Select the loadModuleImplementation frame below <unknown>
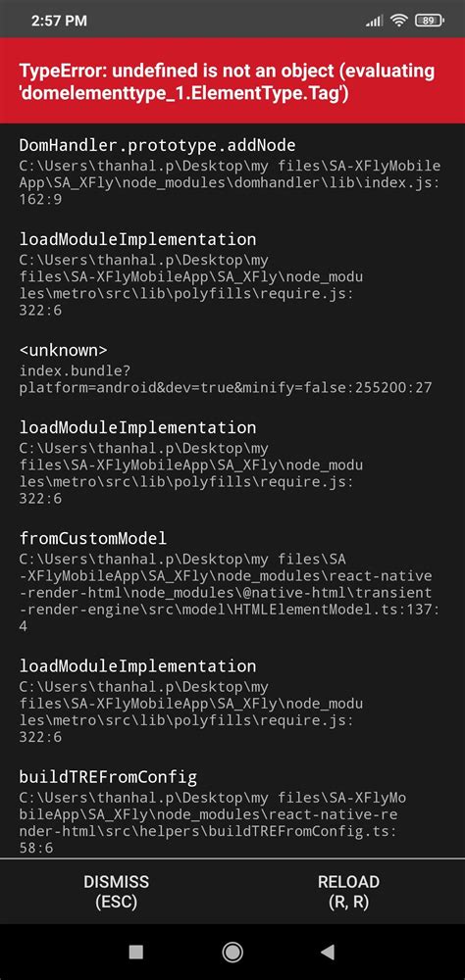Image resolution: width=465 pixels, height=980 pixels. pos(232,463)
